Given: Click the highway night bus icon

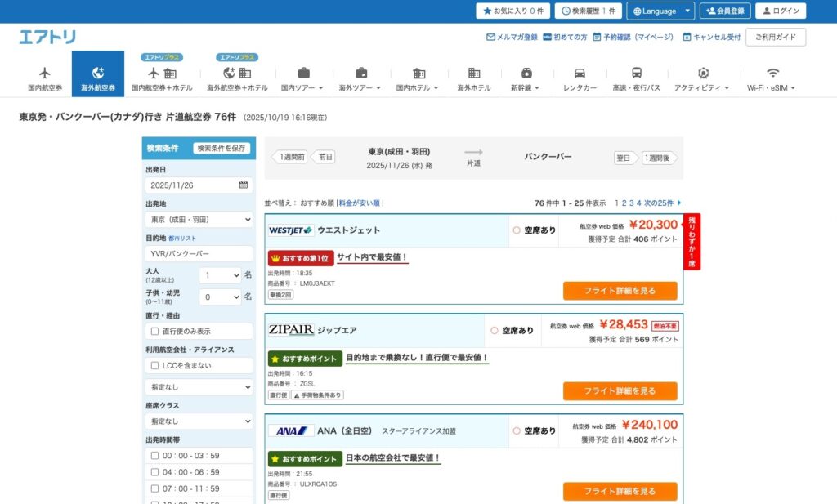Looking at the screenshot, I should click(636, 73).
